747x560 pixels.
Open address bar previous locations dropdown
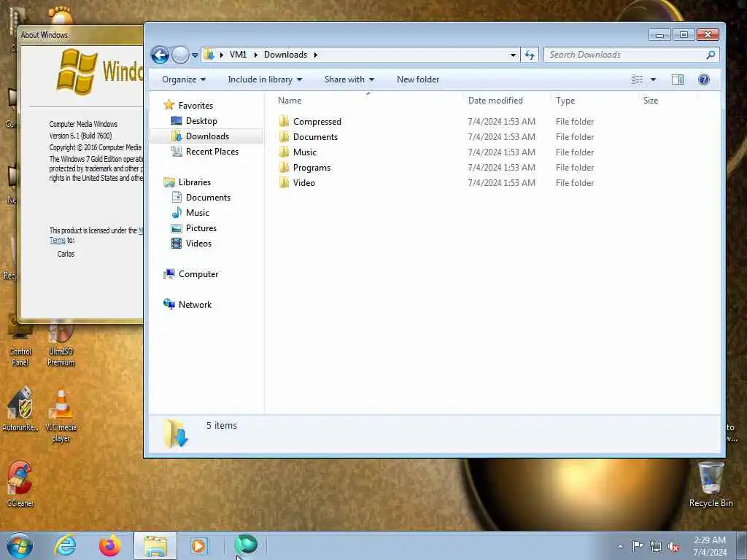[513, 55]
